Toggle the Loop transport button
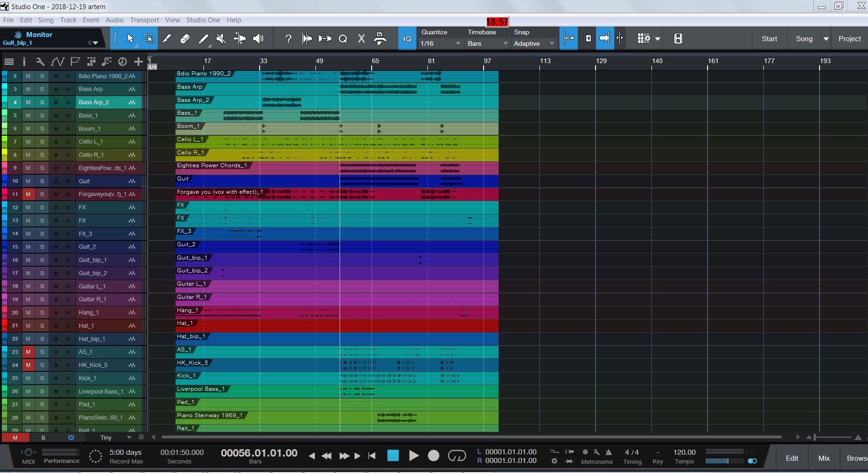The image size is (868, 473). point(457,456)
